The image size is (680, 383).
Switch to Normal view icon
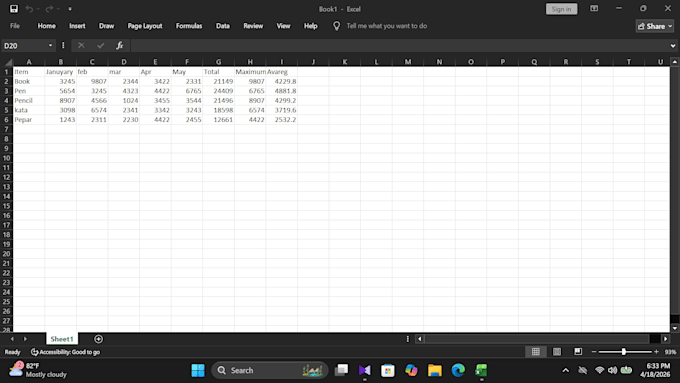pos(536,352)
